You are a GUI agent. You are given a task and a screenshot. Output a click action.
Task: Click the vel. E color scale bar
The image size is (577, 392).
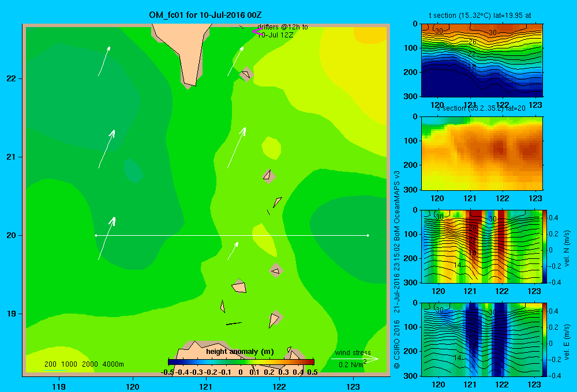coord(545,340)
